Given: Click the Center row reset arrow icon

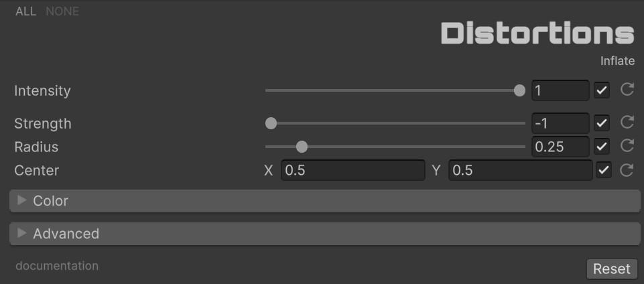Looking at the screenshot, I should point(627,170).
